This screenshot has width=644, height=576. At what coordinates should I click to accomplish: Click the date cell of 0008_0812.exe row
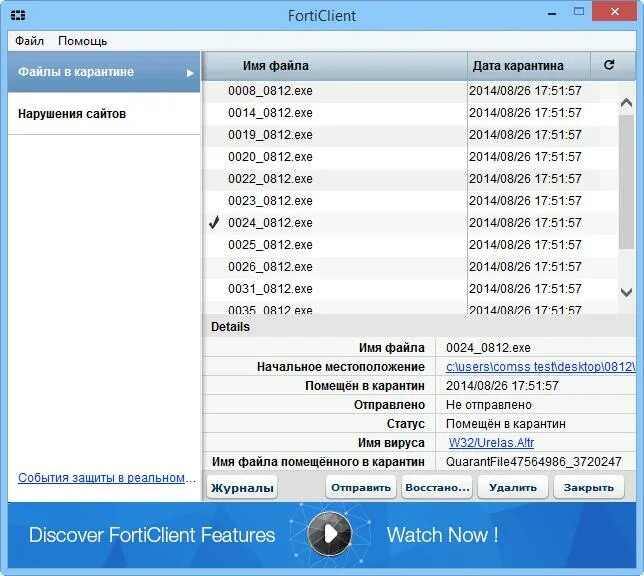[525, 91]
